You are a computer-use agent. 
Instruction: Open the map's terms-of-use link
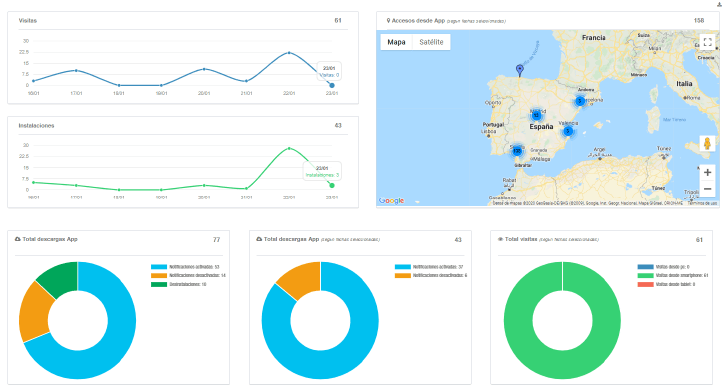(x=702, y=203)
